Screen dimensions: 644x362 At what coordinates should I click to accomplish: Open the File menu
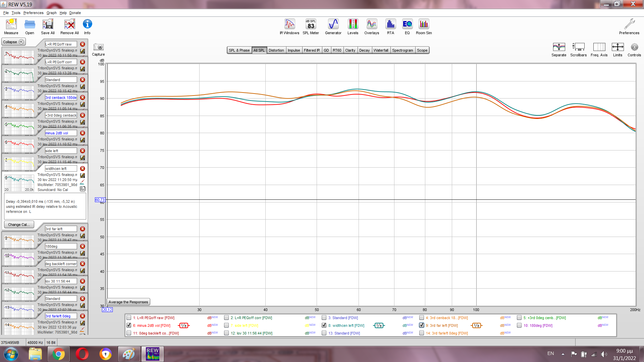tap(6, 13)
